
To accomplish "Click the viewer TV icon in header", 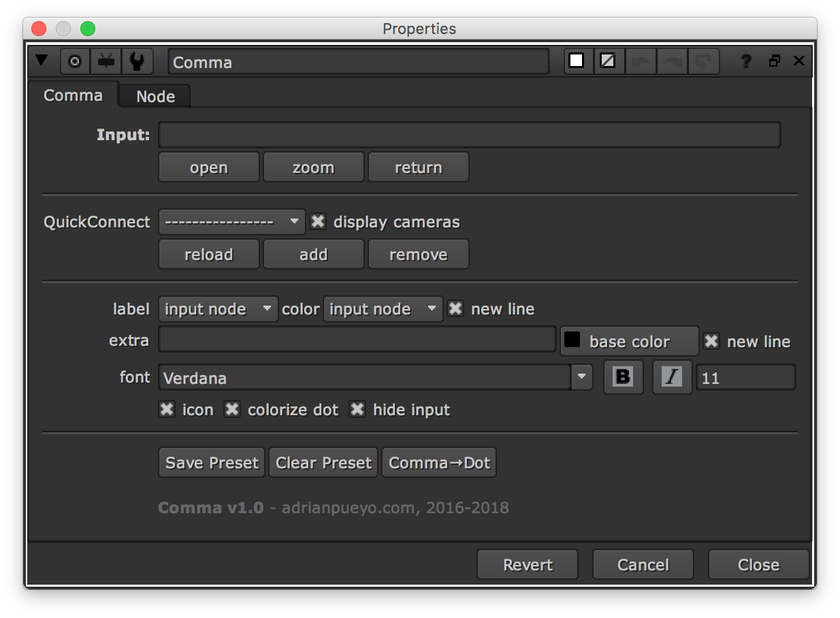I will [x=106, y=61].
